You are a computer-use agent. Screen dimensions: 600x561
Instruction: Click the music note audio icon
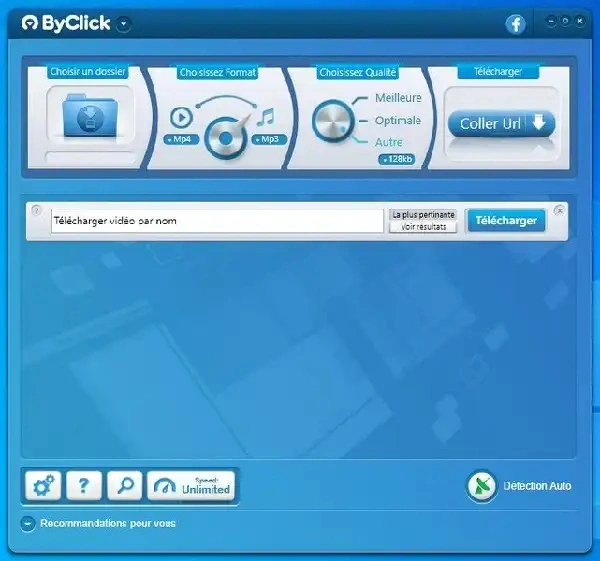[265, 117]
